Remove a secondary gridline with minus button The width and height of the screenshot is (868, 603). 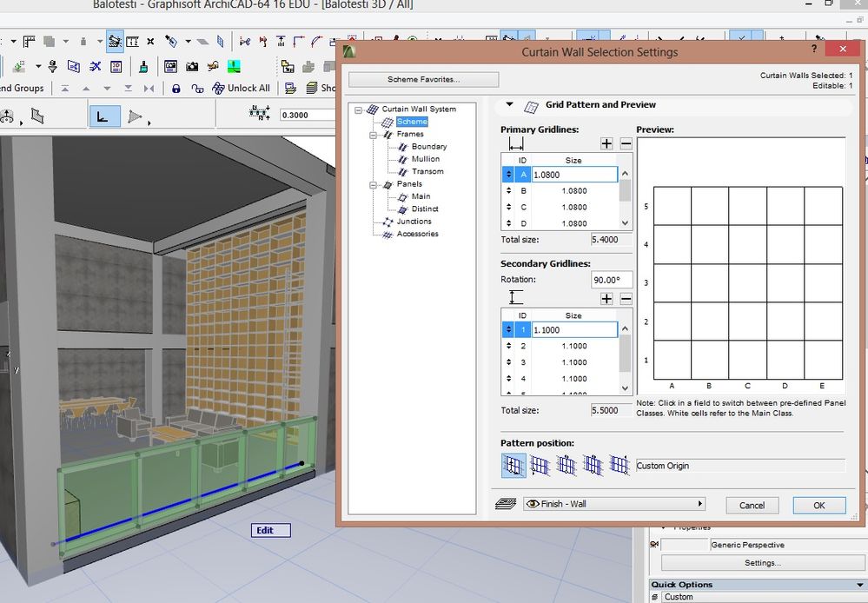click(x=625, y=298)
